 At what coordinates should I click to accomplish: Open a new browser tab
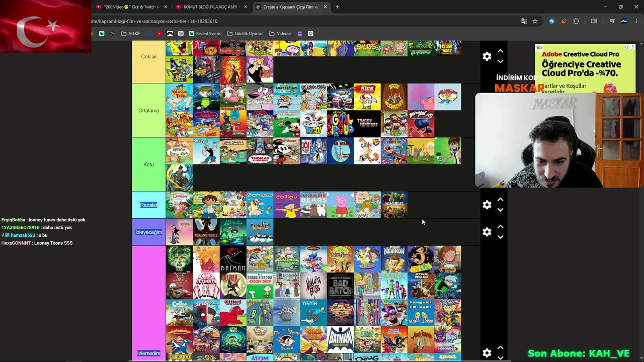337,7
